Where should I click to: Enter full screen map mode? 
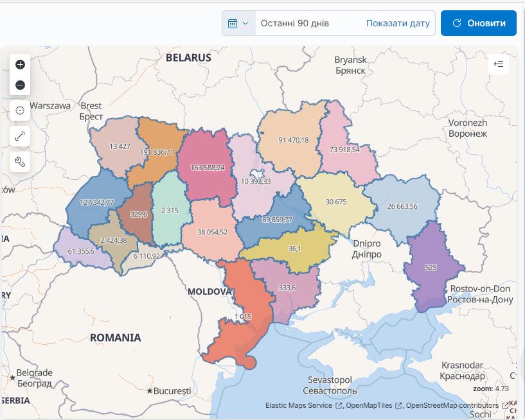tap(20, 136)
